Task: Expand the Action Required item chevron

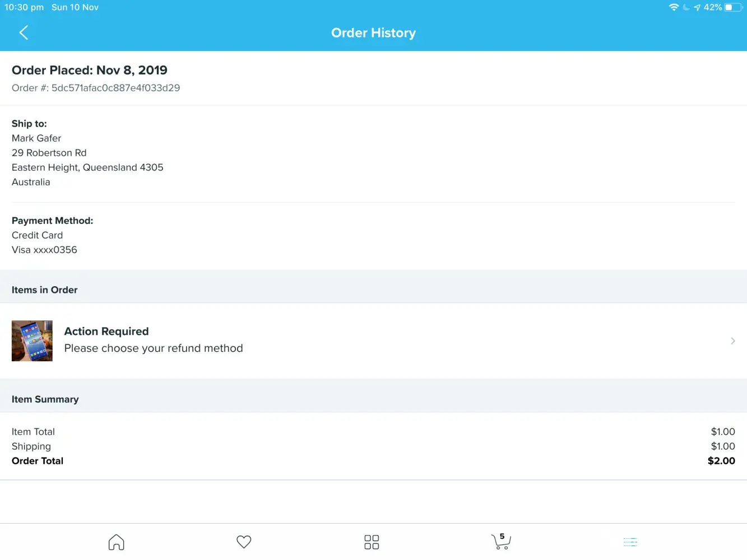Action: [x=732, y=341]
